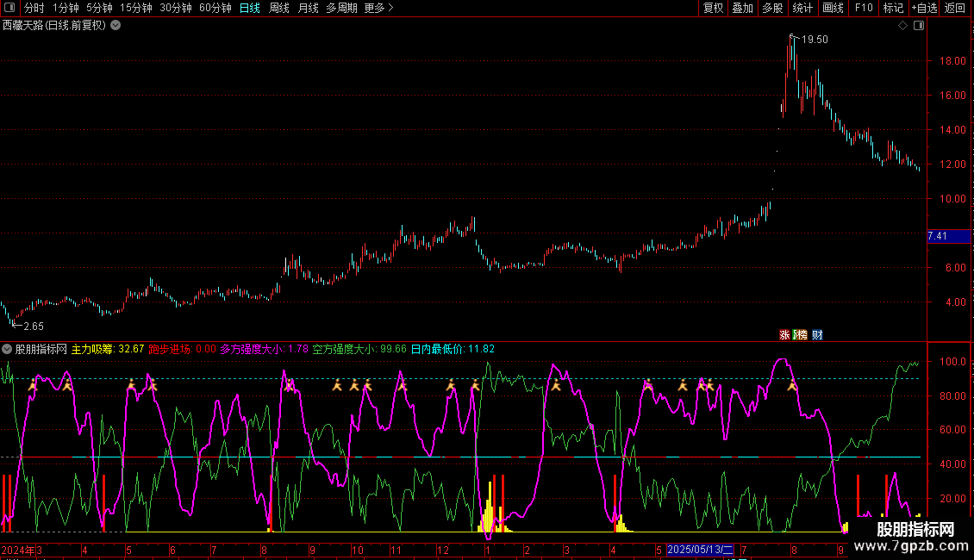The image size is (974, 560).
Task: Click the blue 财 info icon
Action: tap(816, 335)
